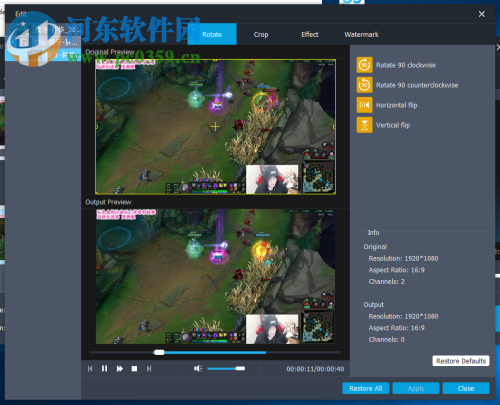The height and width of the screenshot is (405, 500).
Task: Click the Rotate 90 clockwise label
Action: (x=406, y=65)
